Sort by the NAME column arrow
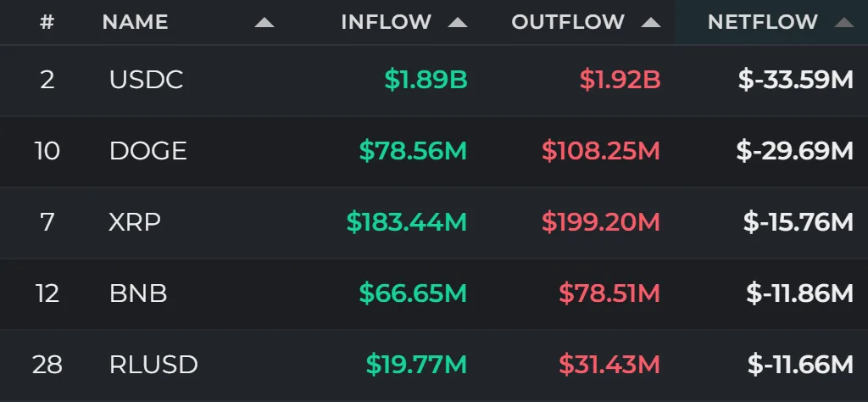868x402 pixels. point(264,23)
